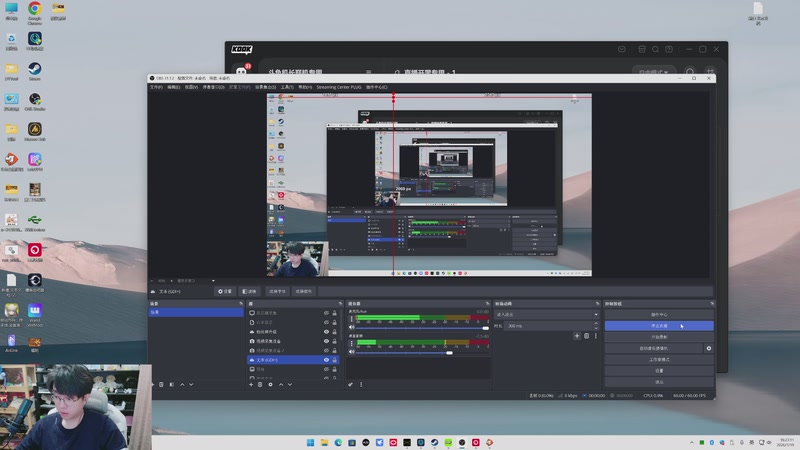This screenshot has width=800, height=450.
Task: Move scene down in Scenes panel
Action: tap(191, 385)
